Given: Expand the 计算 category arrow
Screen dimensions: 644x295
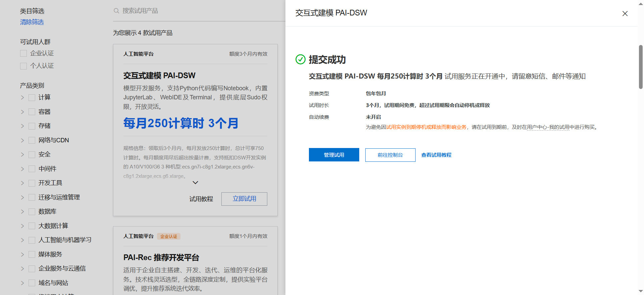Looking at the screenshot, I should tap(22, 97).
